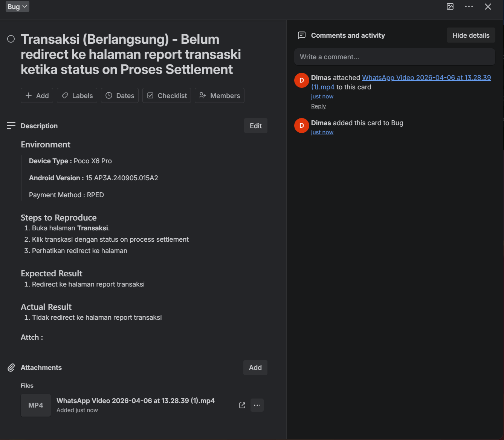Screen dimensions: 504x440
Task: Add a new attachment
Action: pos(255,368)
